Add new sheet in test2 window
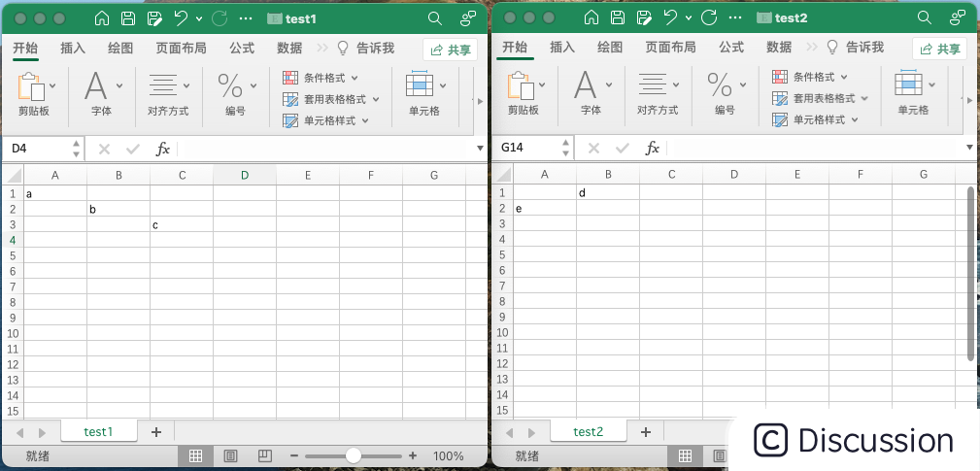 point(646,432)
